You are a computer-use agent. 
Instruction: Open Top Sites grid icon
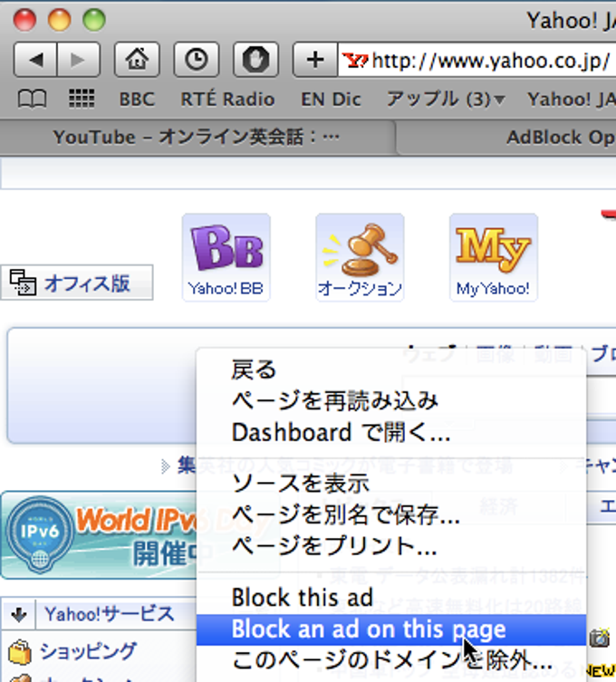tap(82, 99)
